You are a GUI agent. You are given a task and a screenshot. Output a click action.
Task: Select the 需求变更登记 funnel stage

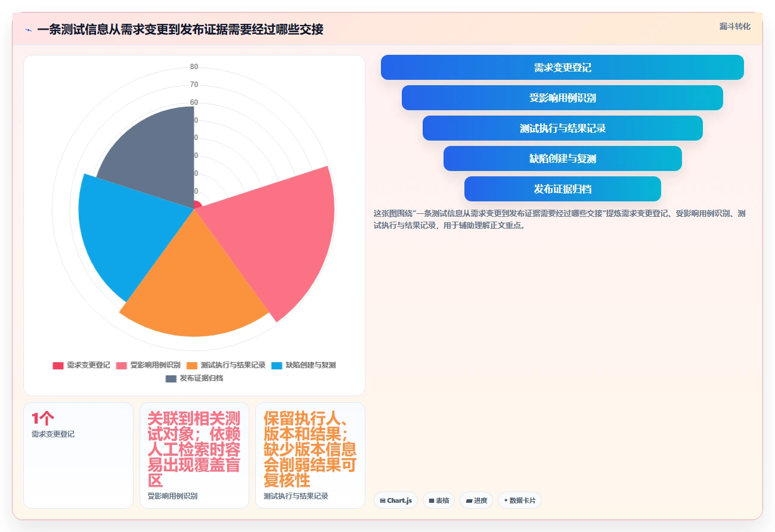(562, 67)
